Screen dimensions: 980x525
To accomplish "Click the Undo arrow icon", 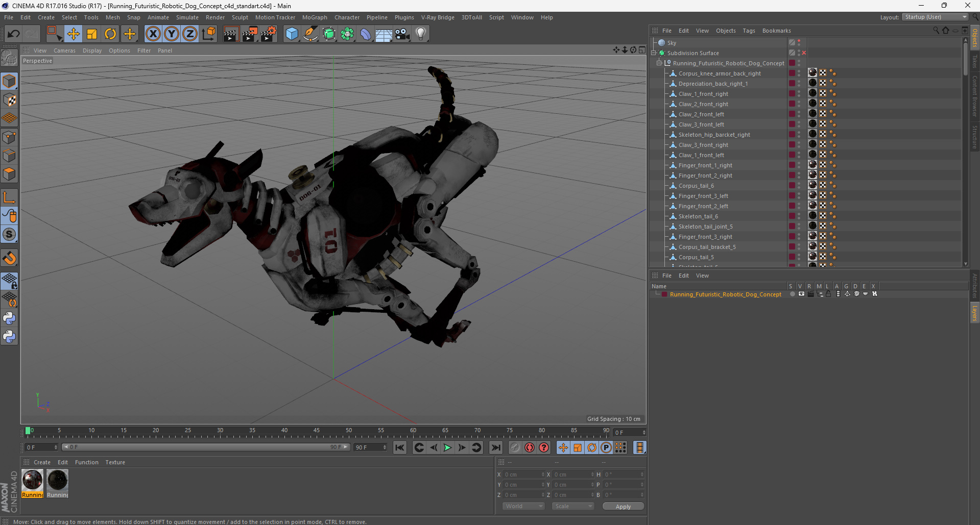I will tap(14, 34).
